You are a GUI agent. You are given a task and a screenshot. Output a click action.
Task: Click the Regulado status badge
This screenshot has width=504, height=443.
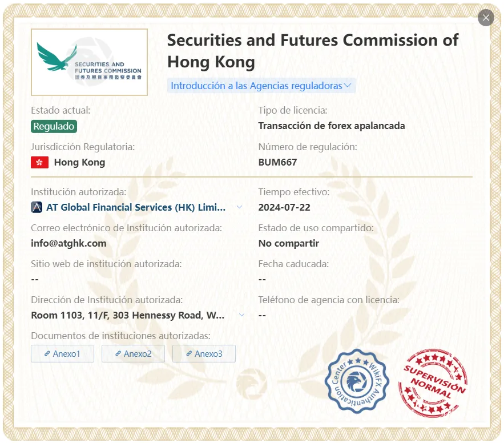54,126
